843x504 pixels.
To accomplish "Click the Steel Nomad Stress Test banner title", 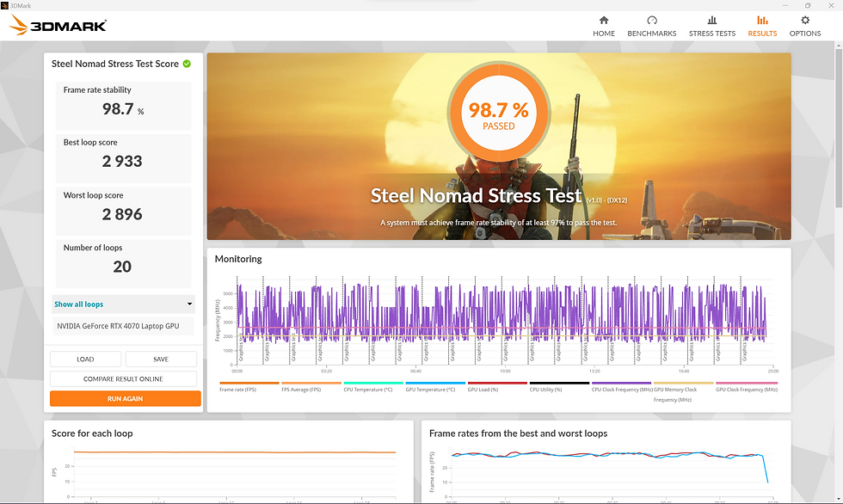I will click(x=477, y=195).
